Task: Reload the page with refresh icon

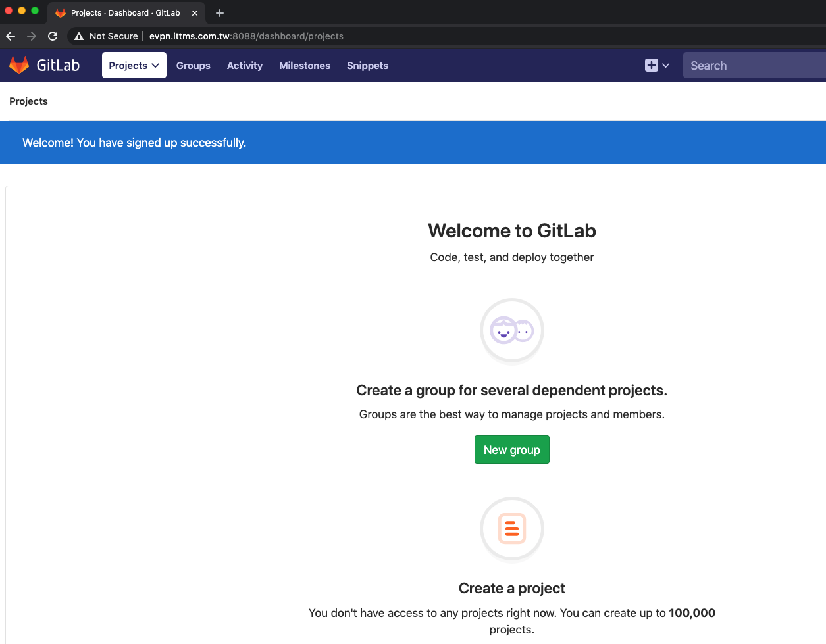Action: [x=53, y=36]
